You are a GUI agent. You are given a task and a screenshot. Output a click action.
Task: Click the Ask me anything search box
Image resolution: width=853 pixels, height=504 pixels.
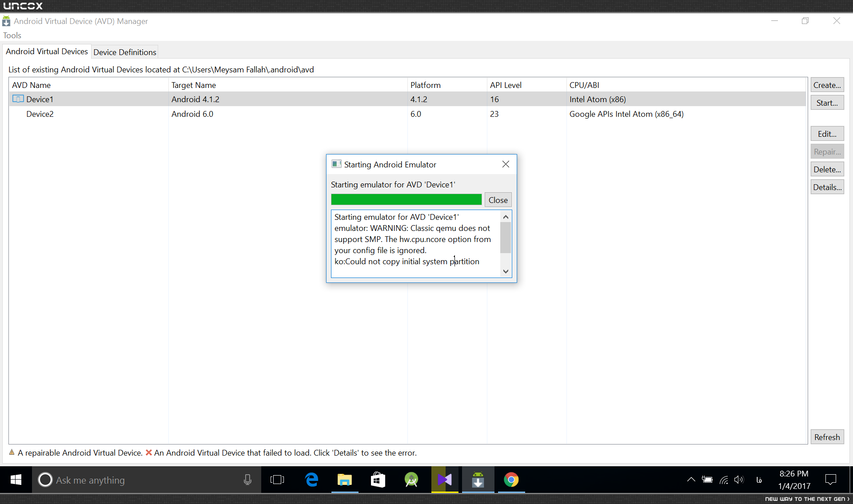[147, 480]
